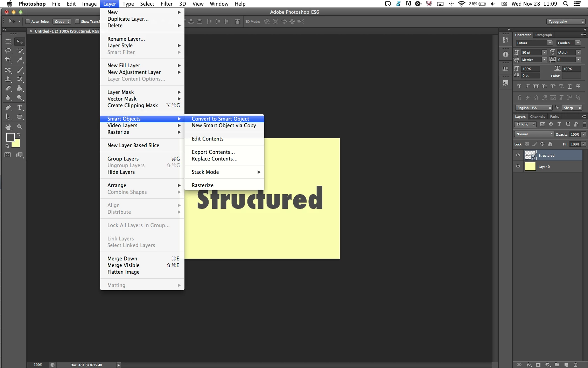Select the Lasso tool
This screenshot has height=368, width=588.
tap(8, 51)
